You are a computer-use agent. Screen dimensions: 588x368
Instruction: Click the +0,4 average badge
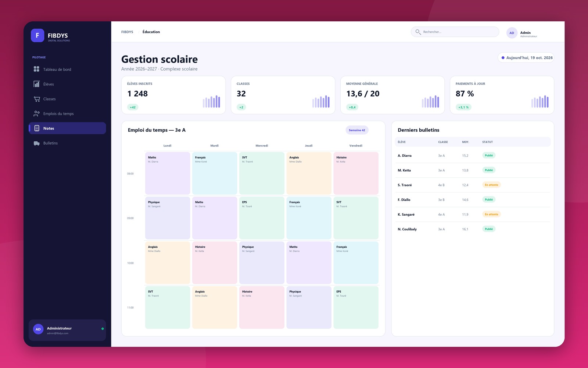(352, 107)
